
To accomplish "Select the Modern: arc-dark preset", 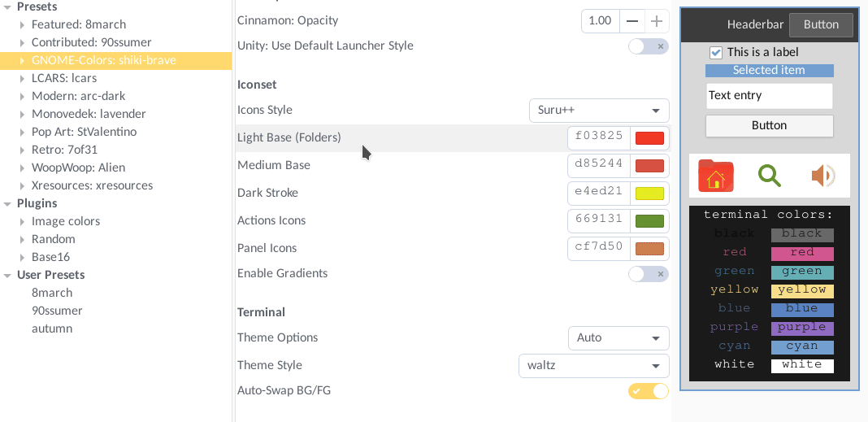I will [78, 96].
